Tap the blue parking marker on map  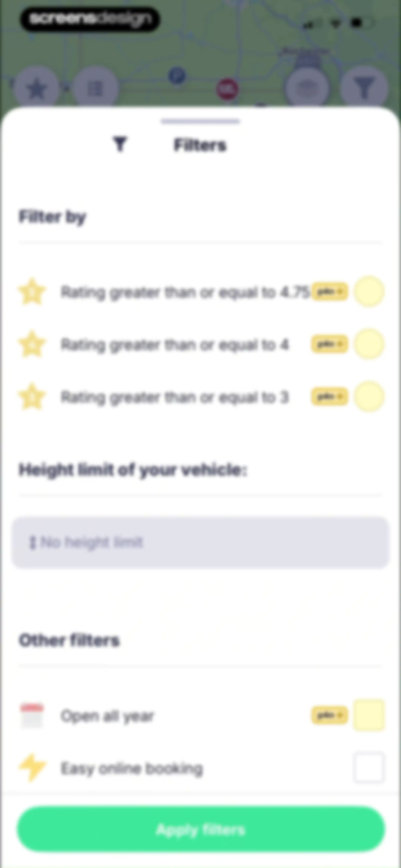pyautogui.click(x=177, y=75)
